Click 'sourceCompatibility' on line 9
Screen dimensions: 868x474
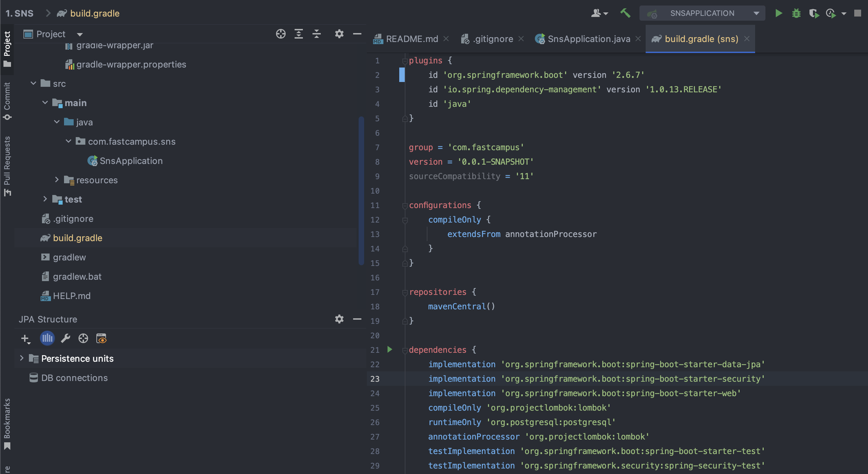click(x=454, y=176)
